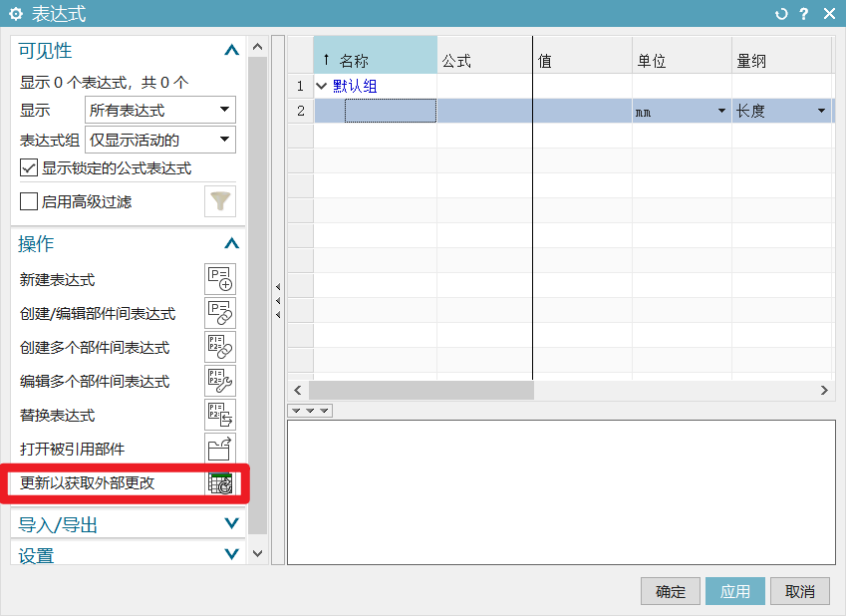Expand the 导入/导出 section
Image resolution: width=846 pixels, height=616 pixels.
click(231, 523)
